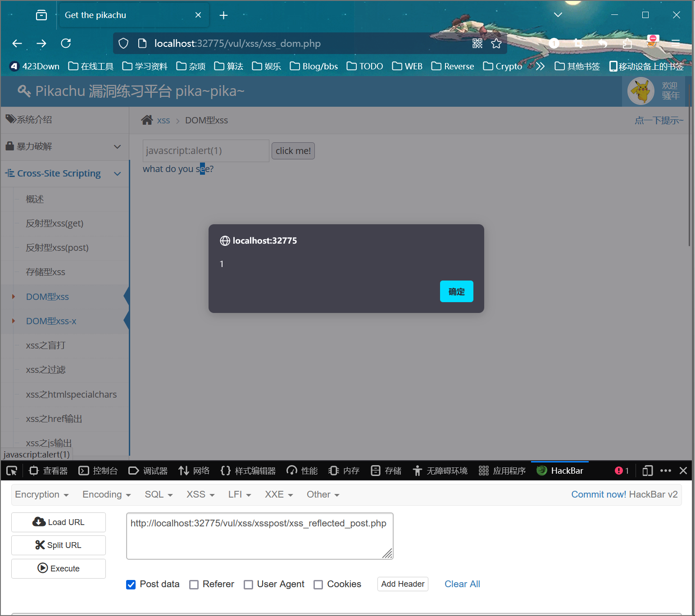The image size is (695, 616).
Task: Click the HackBar URL text area
Action: (x=259, y=536)
